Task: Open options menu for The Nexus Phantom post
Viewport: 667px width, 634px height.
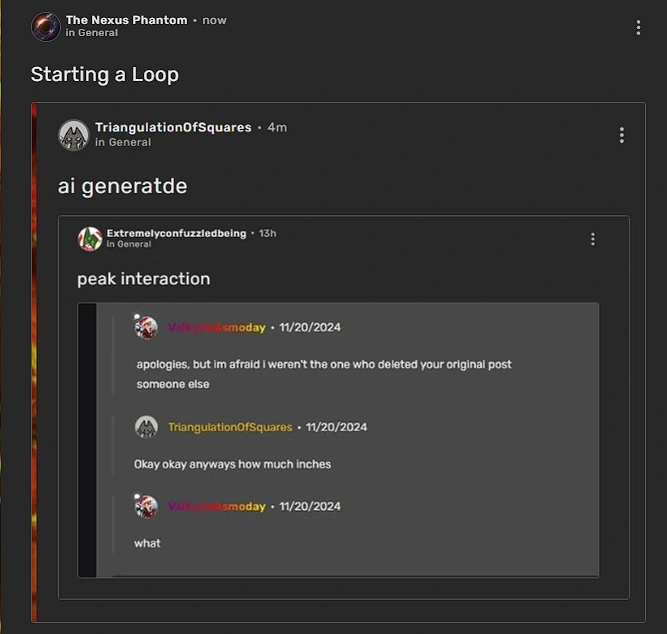Action: click(x=638, y=28)
